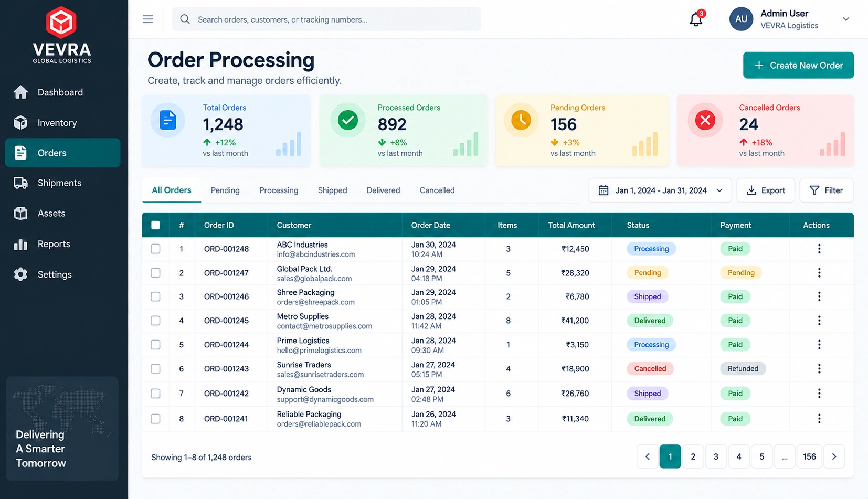Viewport: 868px width, 499px height.
Task: Click amount ₹41,200
Action: [x=575, y=321]
